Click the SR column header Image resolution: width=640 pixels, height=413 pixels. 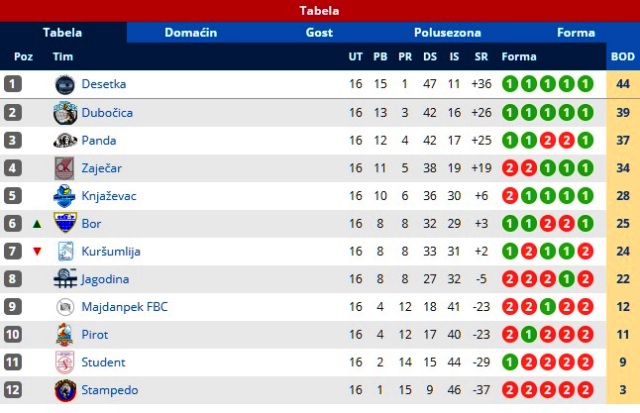coord(481,57)
